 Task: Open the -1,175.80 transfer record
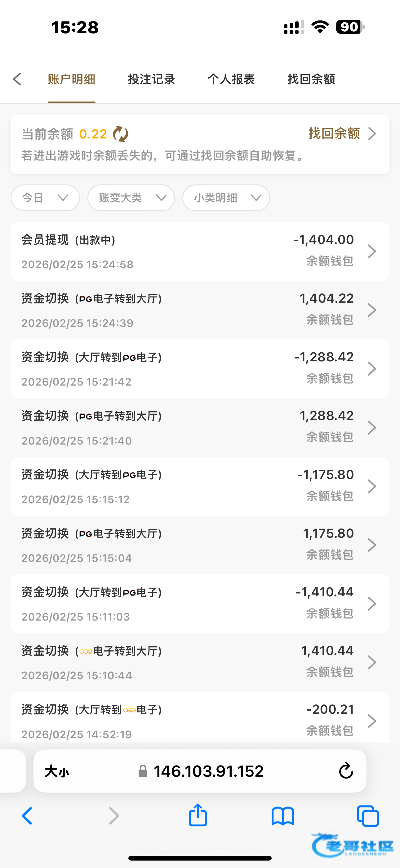point(200,486)
